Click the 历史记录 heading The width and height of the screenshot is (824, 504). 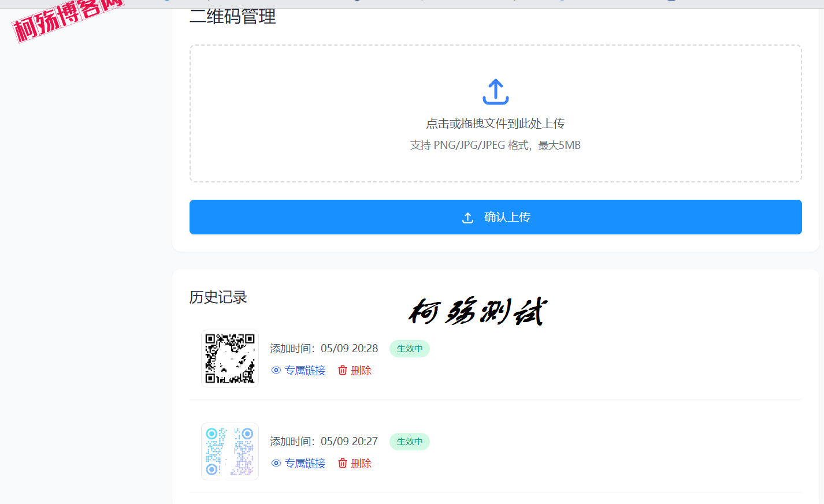tap(218, 297)
